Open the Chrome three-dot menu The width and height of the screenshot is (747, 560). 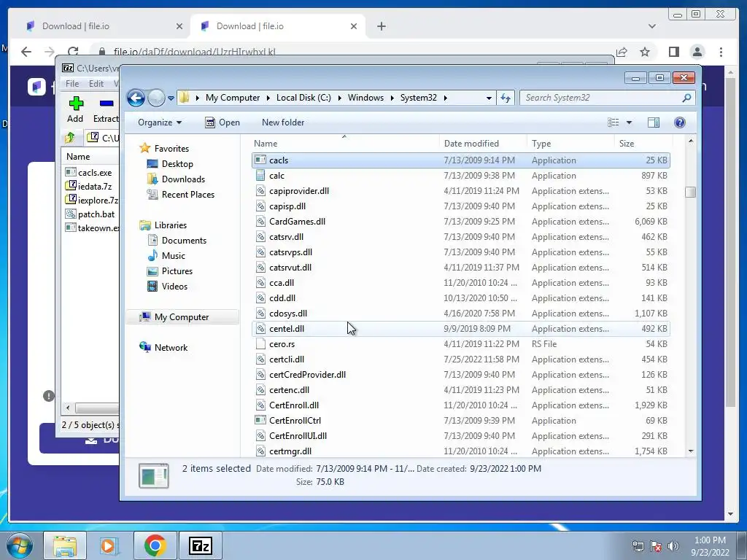click(x=721, y=52)
